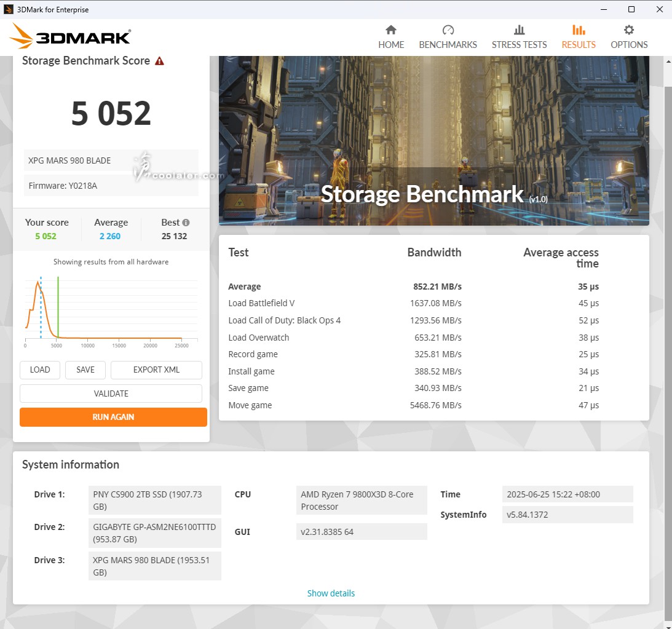Click the RESULTS orange chart icon

pyautogui.click(x=579, y=30)
